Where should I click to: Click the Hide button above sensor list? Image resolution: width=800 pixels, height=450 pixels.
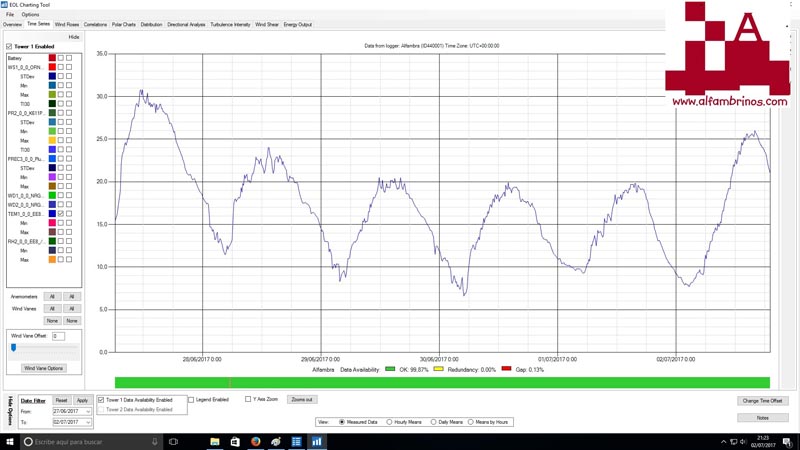click(x=74, y=37)
